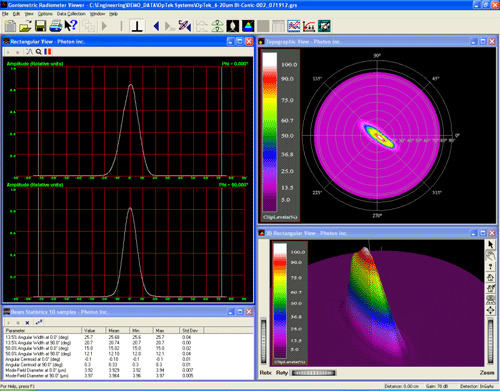500x391 pixels.
Task: Save data using the floppy disk icon
Action: tap(41, 26)
